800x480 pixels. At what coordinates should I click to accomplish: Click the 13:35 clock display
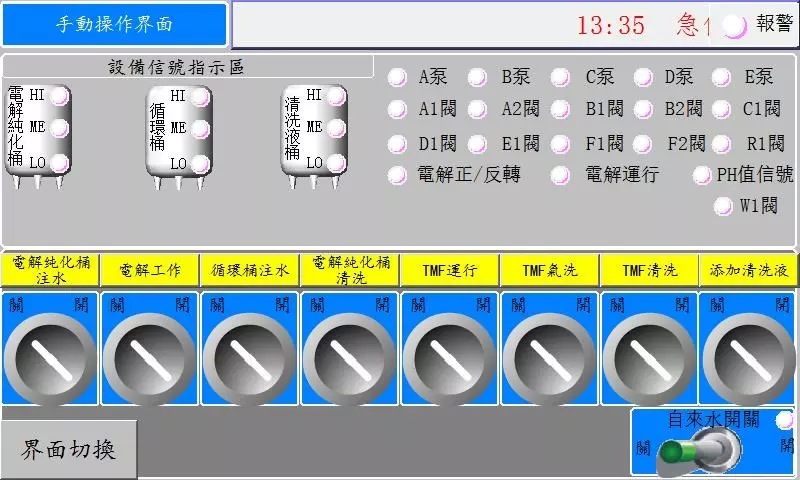tap(611, 25)
